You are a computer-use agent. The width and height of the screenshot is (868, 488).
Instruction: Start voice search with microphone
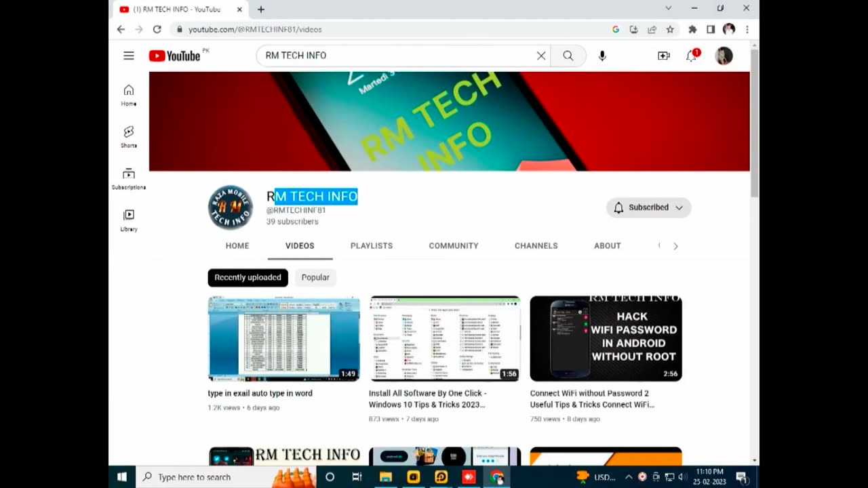pyautogui.click(x=602, y=56)
